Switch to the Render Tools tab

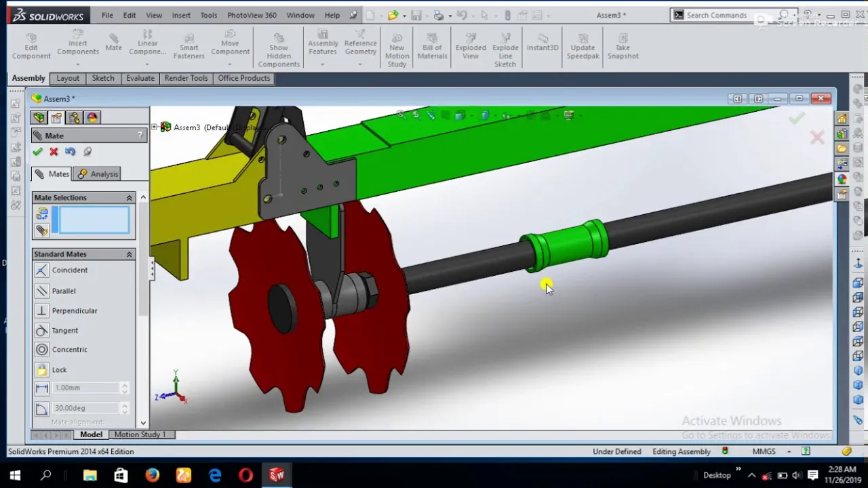click(186, 78)
